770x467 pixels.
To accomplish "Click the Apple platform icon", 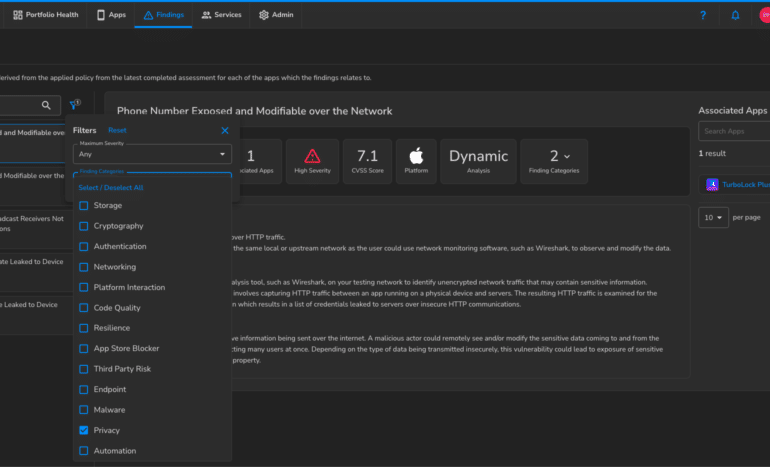I will 416,156.
